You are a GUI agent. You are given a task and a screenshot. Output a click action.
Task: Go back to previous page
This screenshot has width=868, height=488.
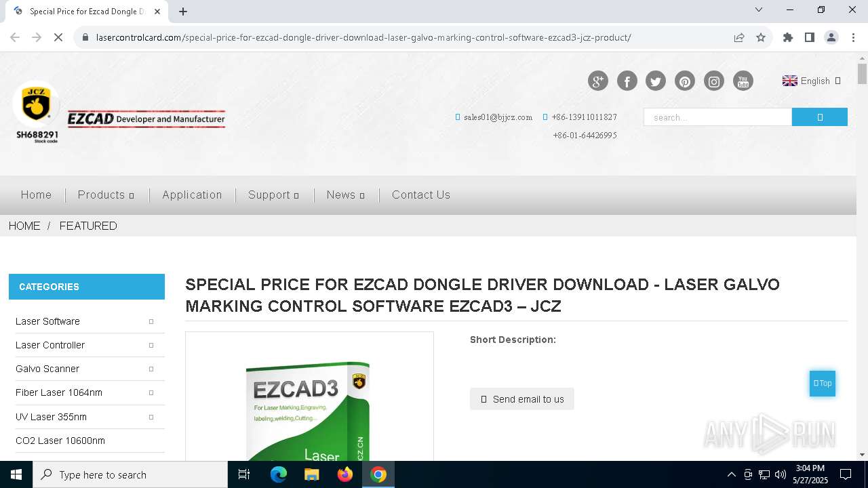click(x=15, y=37)
